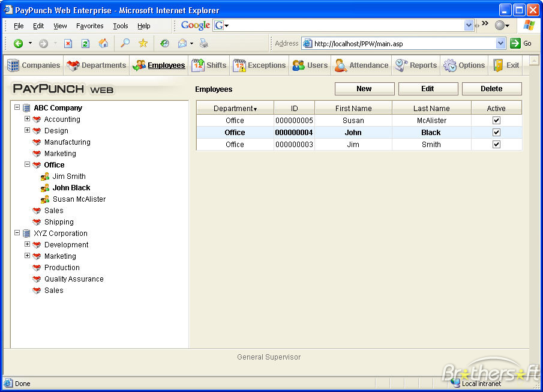The image size is (543, 392).
Task: Collapse the Office department node
Action: [x=27, y=164]
